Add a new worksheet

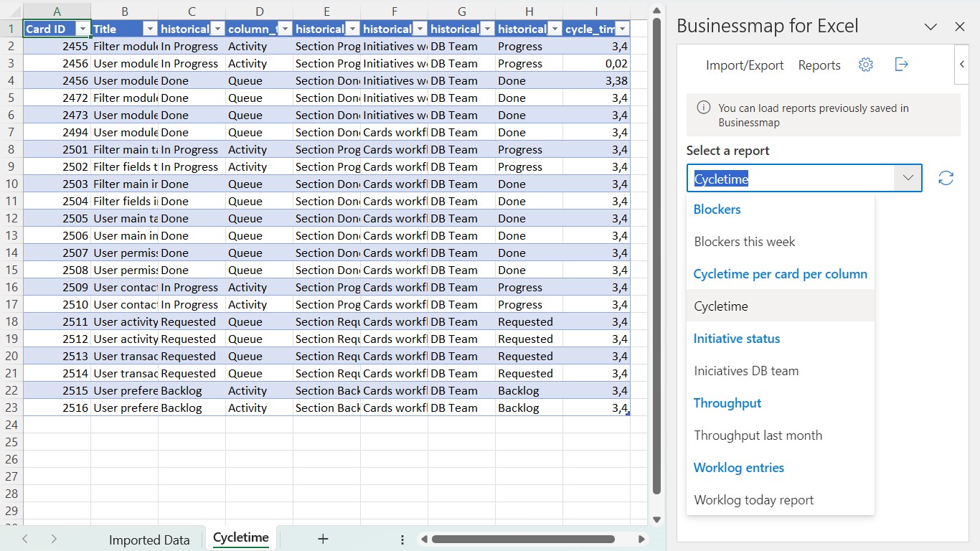[x=323, y=539]
